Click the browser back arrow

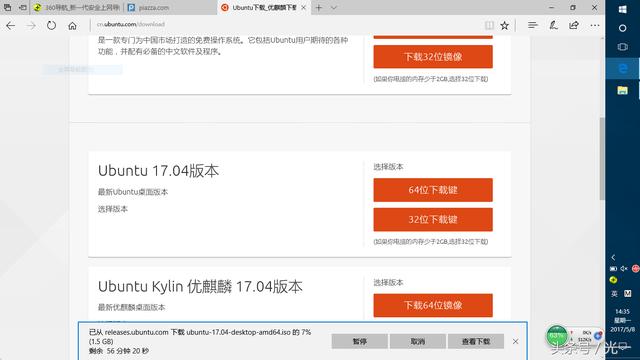point(11,26)
